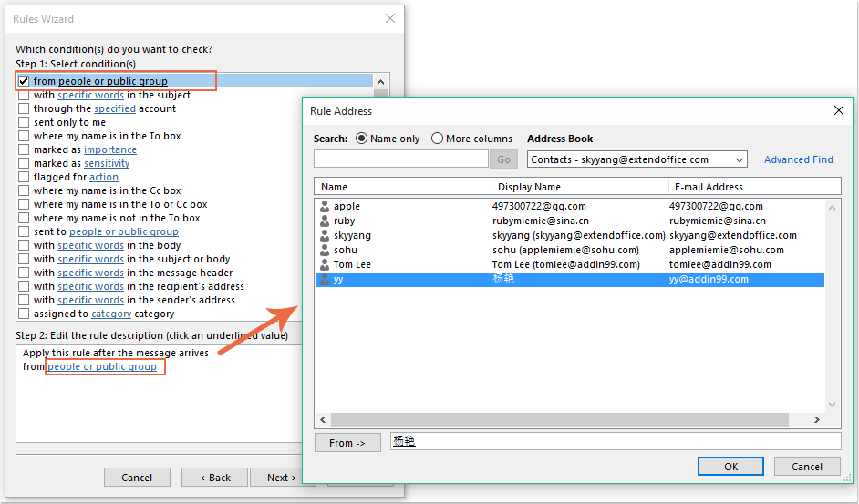Open the 'category' link

point(111,314)
